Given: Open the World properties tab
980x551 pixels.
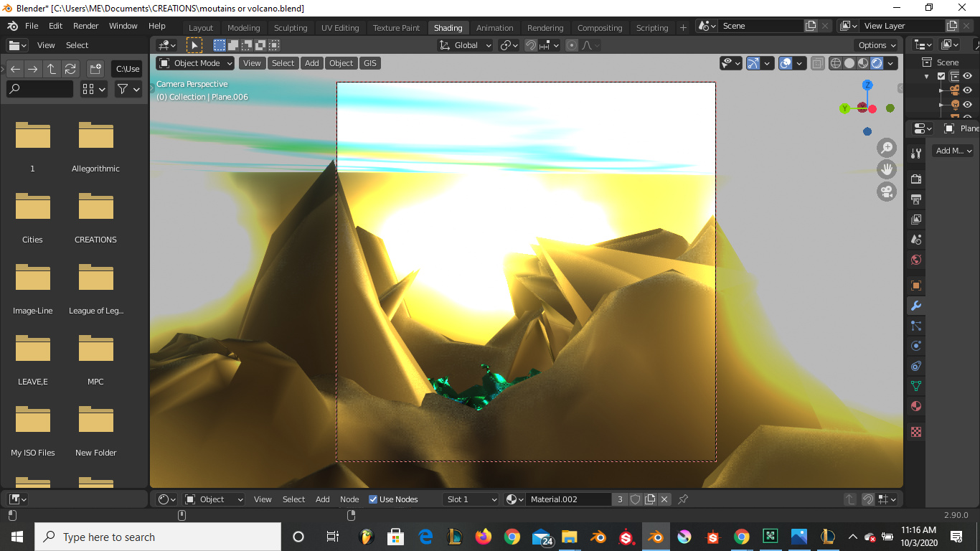Looking at the screenshot, I should point(916,260).
